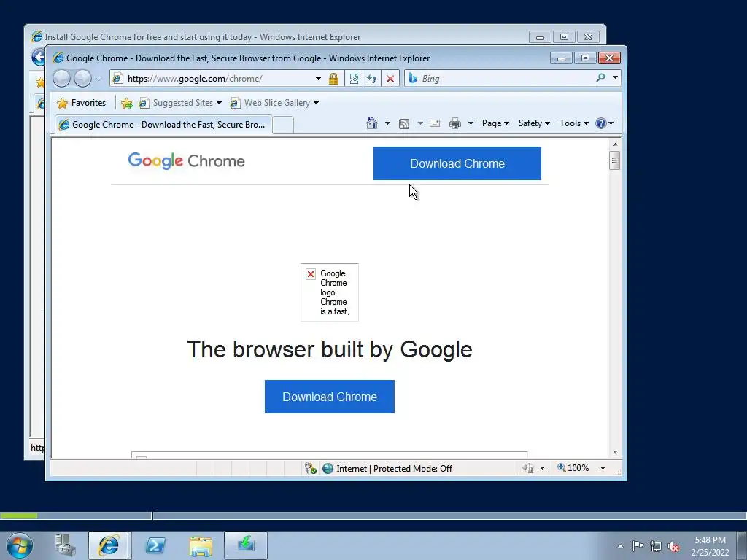Image resolution: width=747 pixels, height=560 pixels.
Task: Expand the Print dropdown arrow
Action: point(471,123)
